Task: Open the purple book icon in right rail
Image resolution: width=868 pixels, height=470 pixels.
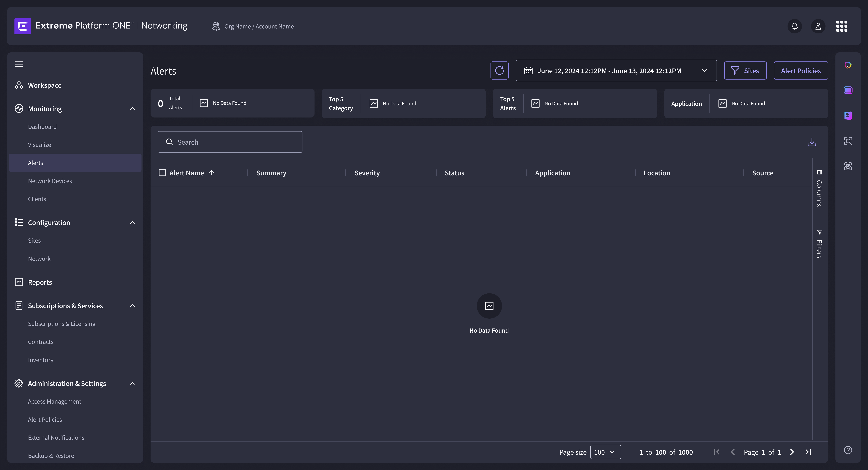Action: point(848,116)
